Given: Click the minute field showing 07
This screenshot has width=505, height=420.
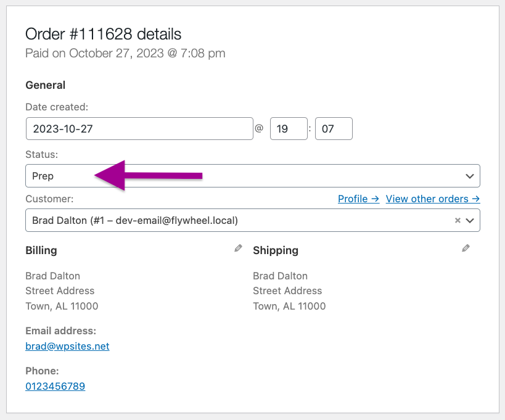Looking at the screenshot, I should click(x=334, y=129).
